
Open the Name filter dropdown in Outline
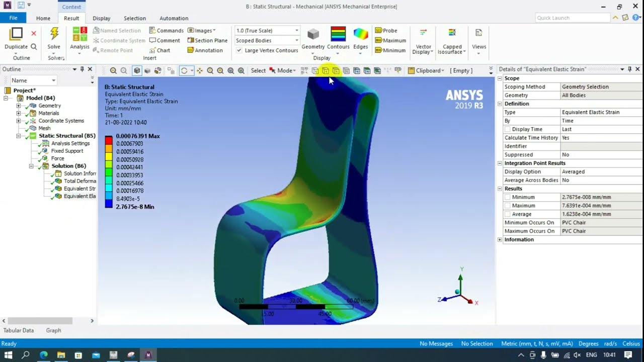(33, 80)
